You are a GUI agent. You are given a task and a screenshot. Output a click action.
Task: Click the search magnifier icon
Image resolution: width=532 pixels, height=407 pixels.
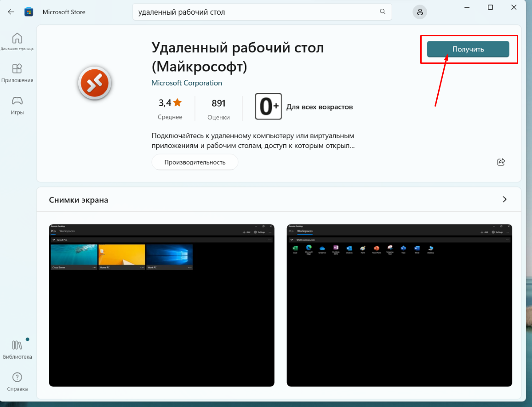click(382, 12)
